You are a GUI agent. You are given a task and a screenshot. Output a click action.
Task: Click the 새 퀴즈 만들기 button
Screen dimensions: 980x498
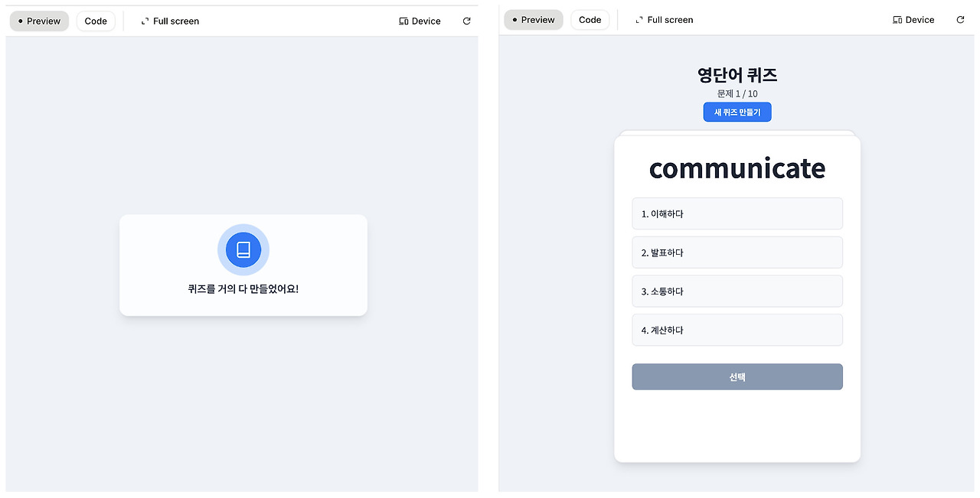pyautogui.click(x=737, y=112)
